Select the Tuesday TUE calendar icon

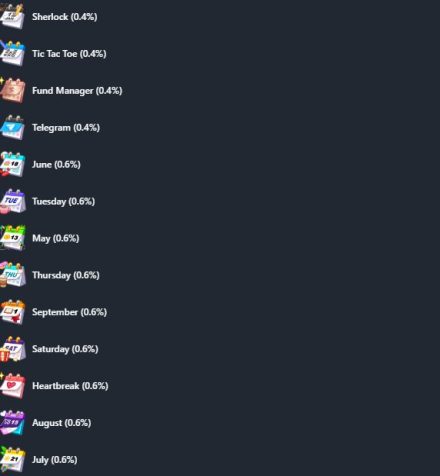[12, 201]
